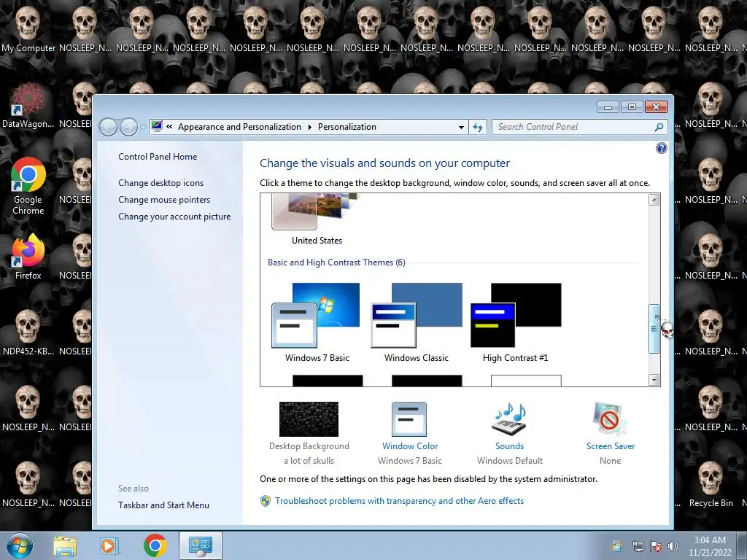Viewport: 747px width, 560px height.
Task: Click the double chevron in breadcrumb
Action: [x=169, y=127]
